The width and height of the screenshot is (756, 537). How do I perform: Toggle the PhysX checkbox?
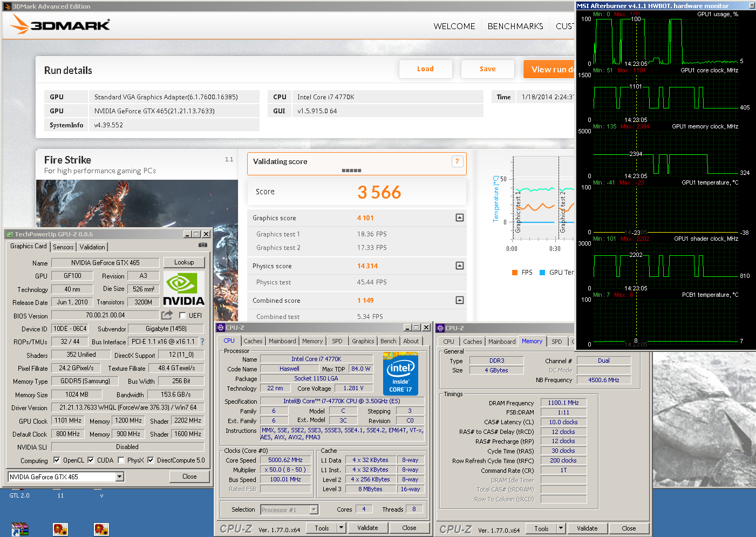(x=121, y=460)
